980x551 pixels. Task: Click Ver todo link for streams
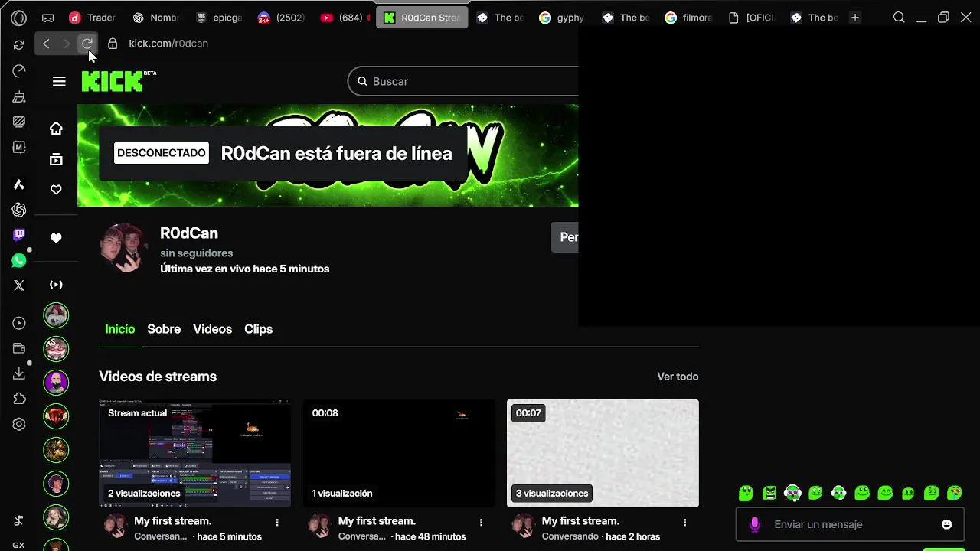678,377
